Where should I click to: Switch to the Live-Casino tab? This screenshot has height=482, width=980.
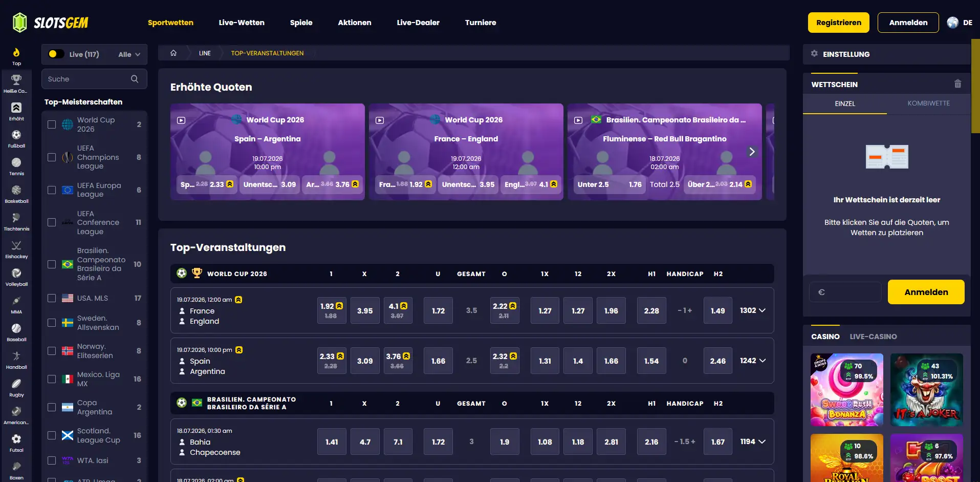pyautogui.click(x=873, y=337)
